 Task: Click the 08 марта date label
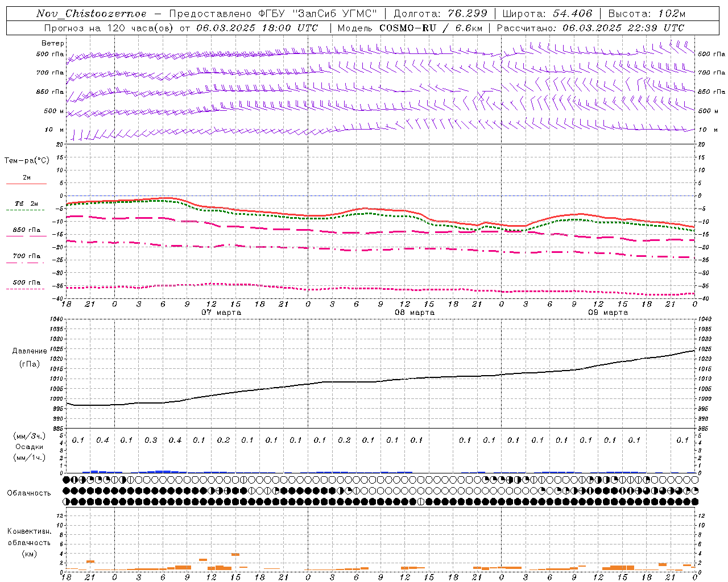(415, 313)
